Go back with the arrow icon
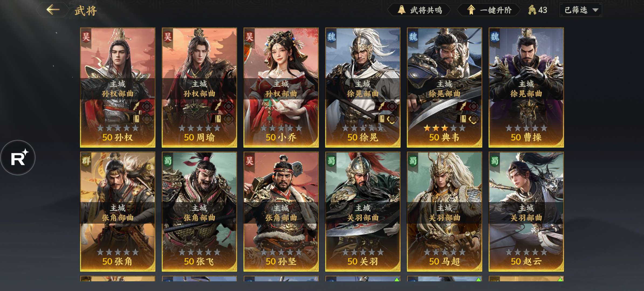Screen dimensions: 644x291 pyautogui.click(x=53, y=10)
